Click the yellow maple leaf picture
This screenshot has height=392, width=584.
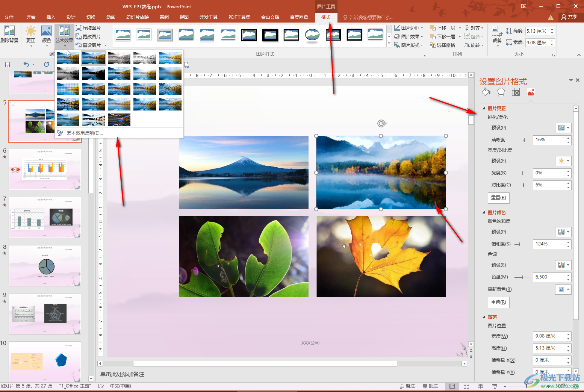click(x=381, y=256)
